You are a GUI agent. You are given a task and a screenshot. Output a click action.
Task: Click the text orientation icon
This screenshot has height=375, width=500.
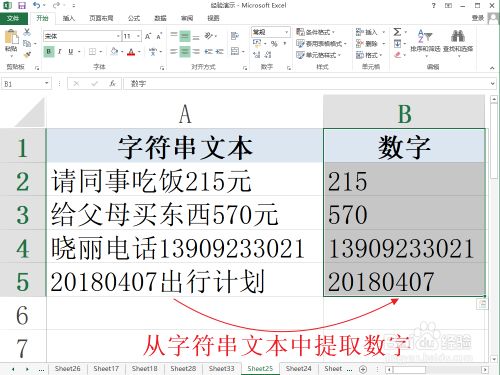(x=209, y=35)
